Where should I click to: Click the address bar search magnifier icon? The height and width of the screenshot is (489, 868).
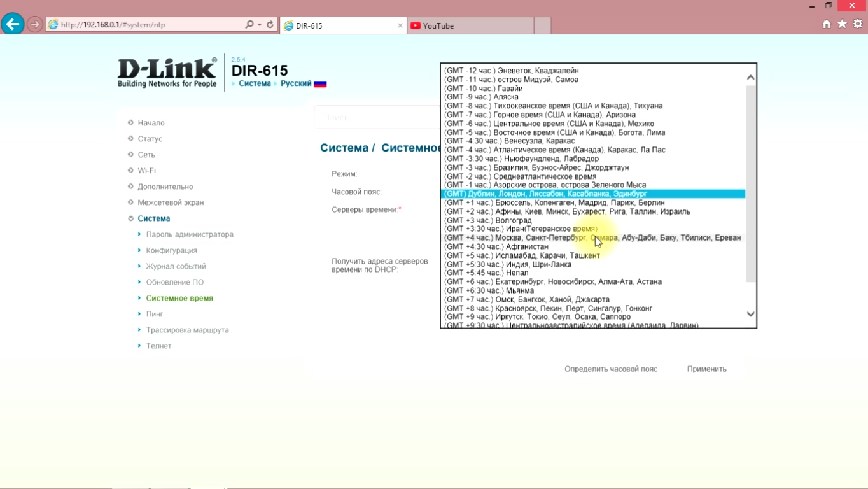(249, 25)
